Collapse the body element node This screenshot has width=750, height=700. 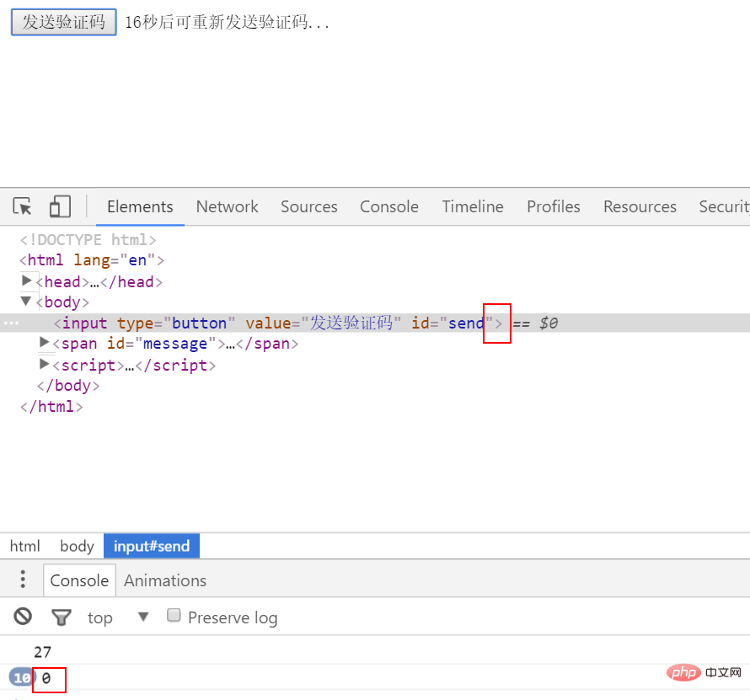click(26, 302)
